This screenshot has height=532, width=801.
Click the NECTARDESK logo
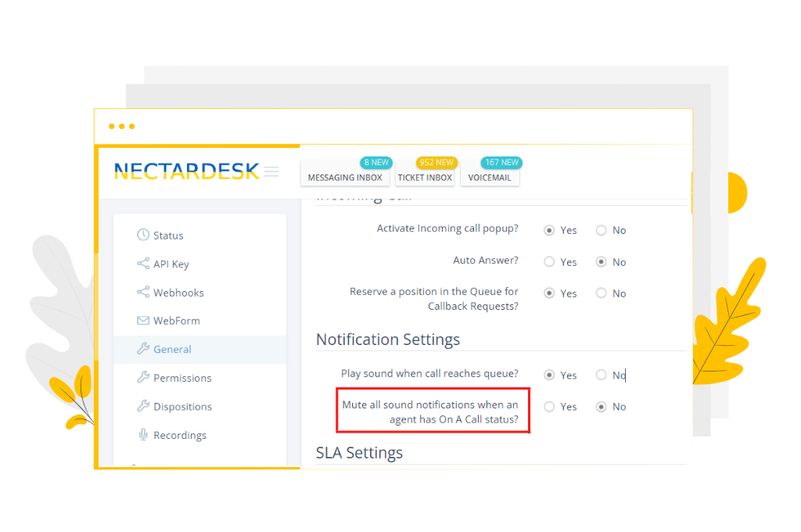pyautogui.click(x=186, y=171)
